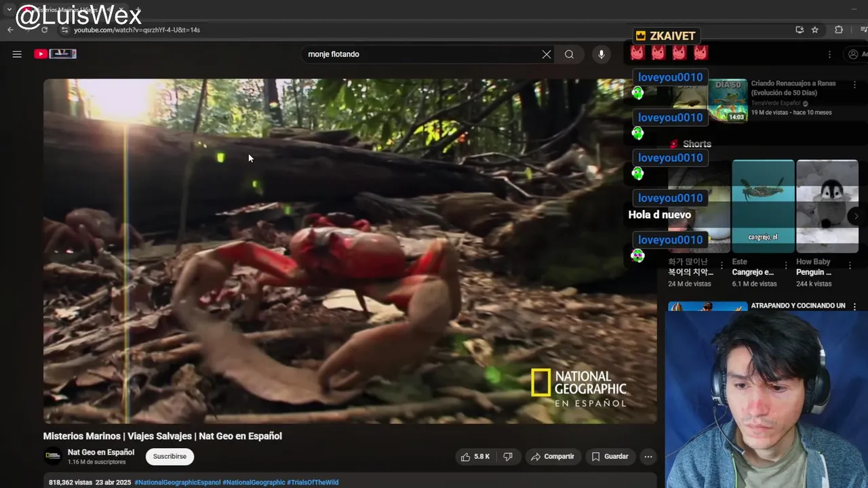Click the video title 'Misterios Marinos | Viajes Salvajes'

(x=163, y=436)
